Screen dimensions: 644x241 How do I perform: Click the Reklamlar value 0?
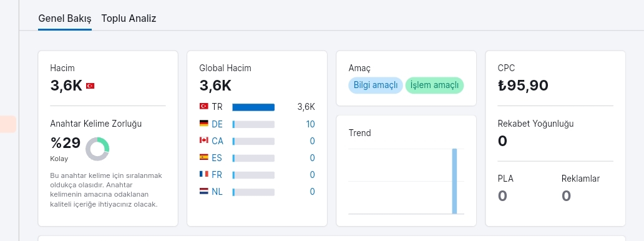click(567, 196)
